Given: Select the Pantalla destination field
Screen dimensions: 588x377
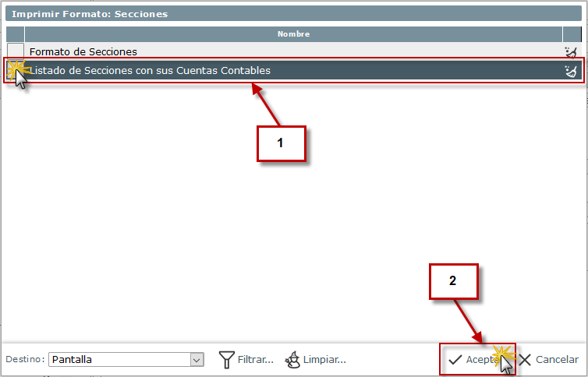Looking at the screenshot, I should pyautogui.click(x=126, y=360).
